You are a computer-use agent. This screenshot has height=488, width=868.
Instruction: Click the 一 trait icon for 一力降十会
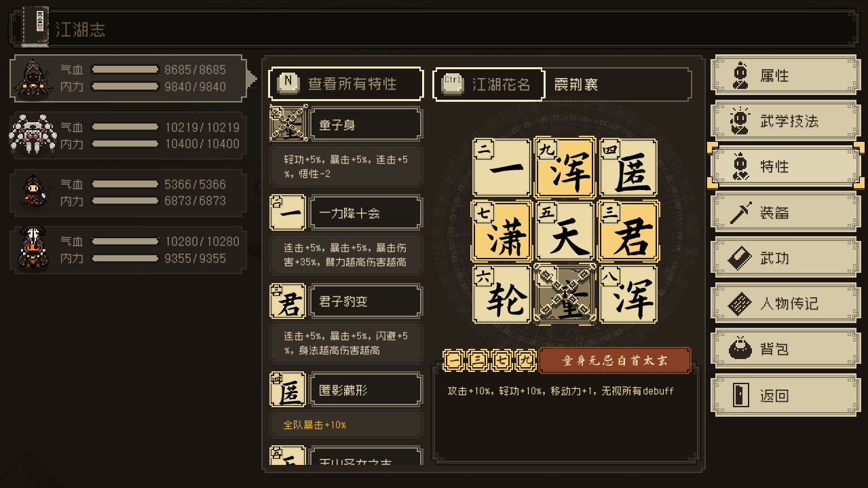point(288,212)
